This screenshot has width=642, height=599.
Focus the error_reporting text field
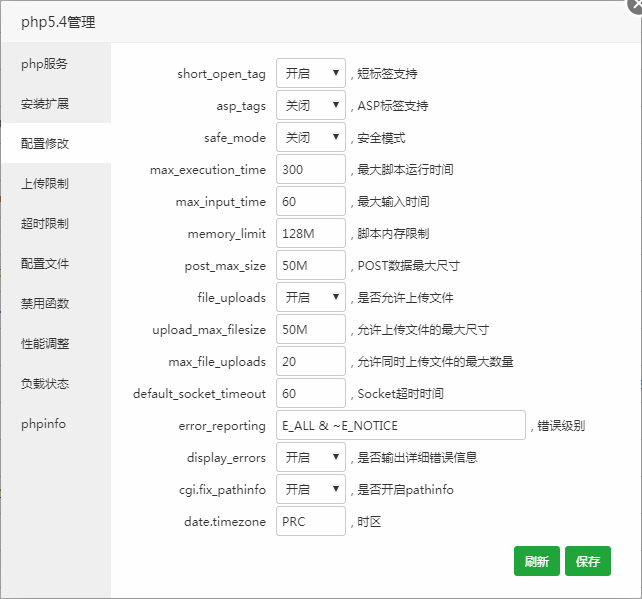[400, 425]
